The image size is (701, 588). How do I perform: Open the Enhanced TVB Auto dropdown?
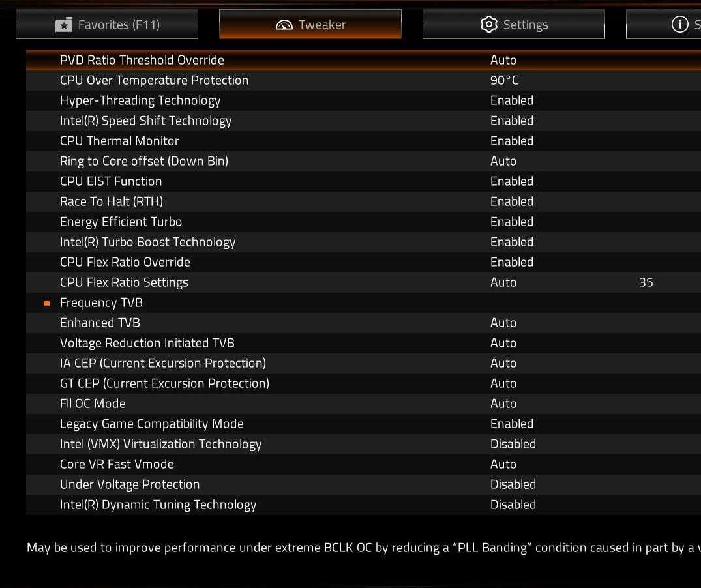(x=503, y=323)
